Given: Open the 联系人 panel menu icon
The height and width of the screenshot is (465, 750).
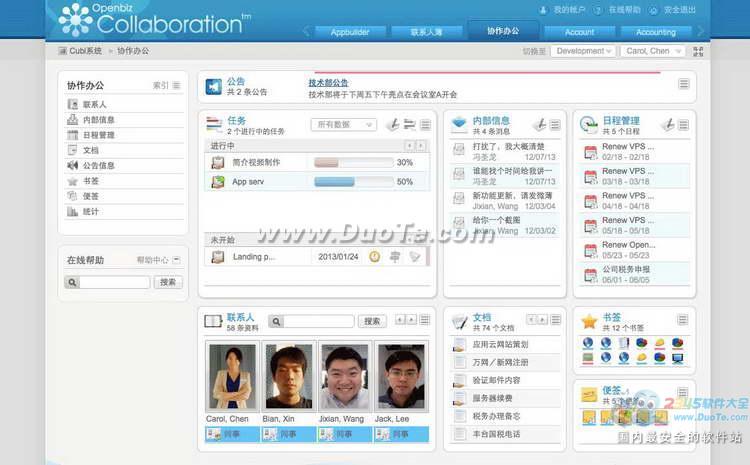Looking at the screenshot, I should click(x=425, y=320).
